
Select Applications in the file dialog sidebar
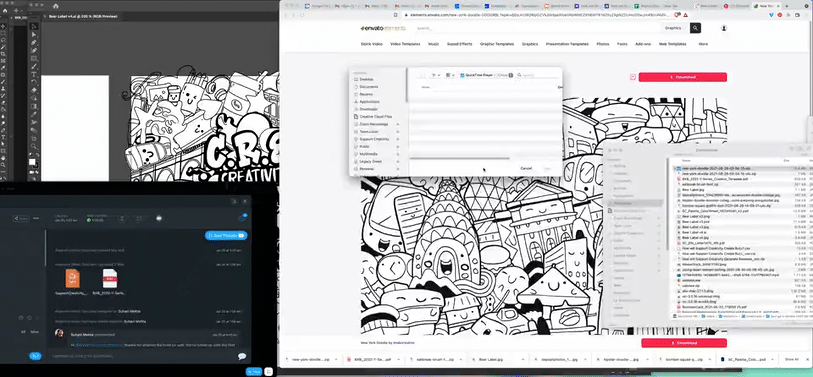[369, 102]
